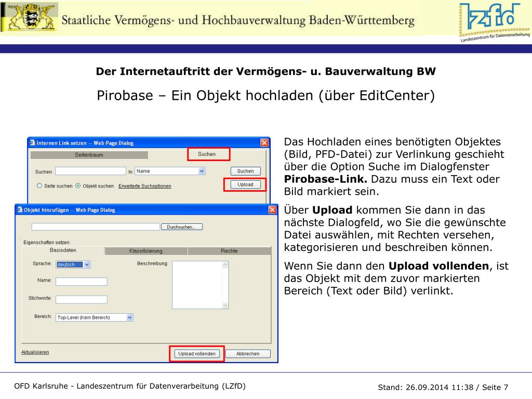532x399 pixels.
Task: Click the 'Stichworte:' input field
Action: (x=82, y=299)
